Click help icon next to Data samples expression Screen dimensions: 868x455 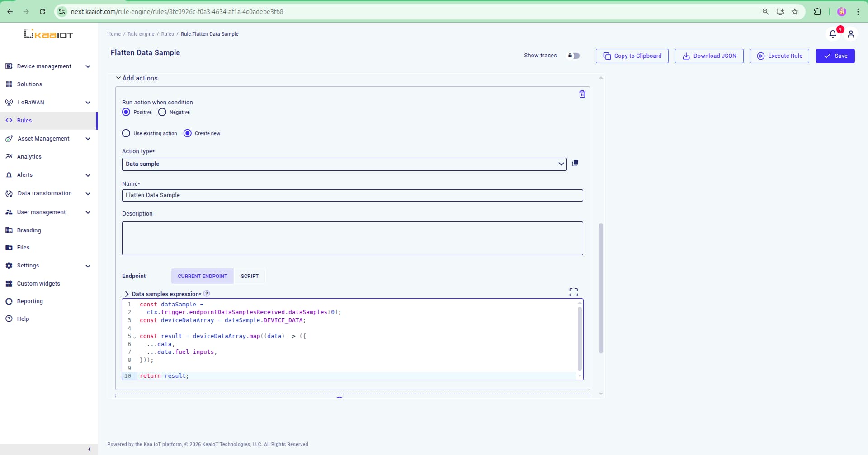coord(207,294)
